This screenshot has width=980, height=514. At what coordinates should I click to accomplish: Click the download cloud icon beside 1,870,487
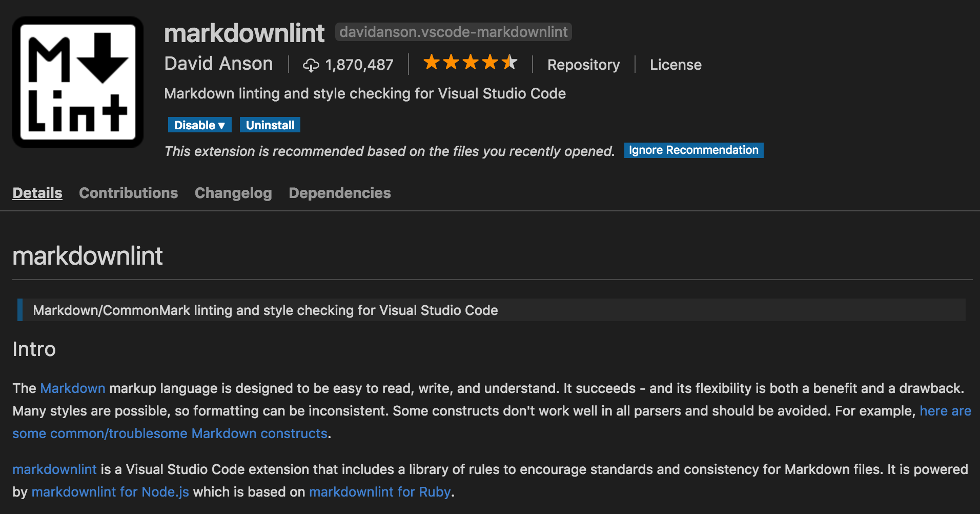pyautogui.click(x=311, y=65)
